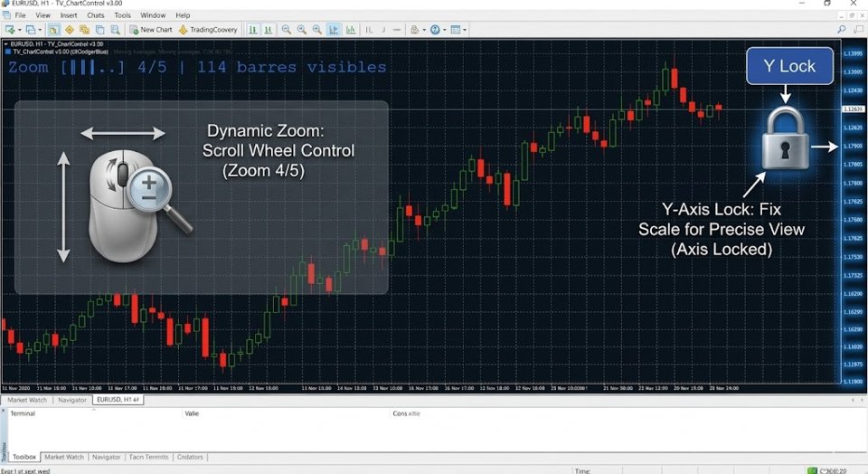Image resolution: width=868 pixels, height=474 pixels.
Task: Expand the templates icon dropdown arrow
Action: click(x=424, y=30)
